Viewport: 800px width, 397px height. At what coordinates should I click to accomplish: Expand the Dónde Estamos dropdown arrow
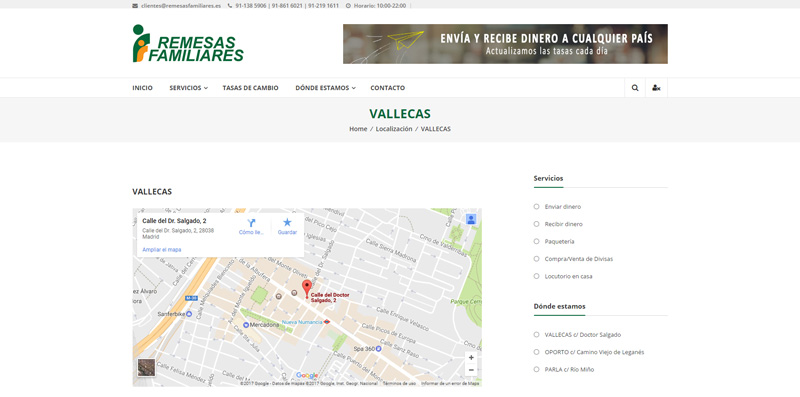point(354,88)
